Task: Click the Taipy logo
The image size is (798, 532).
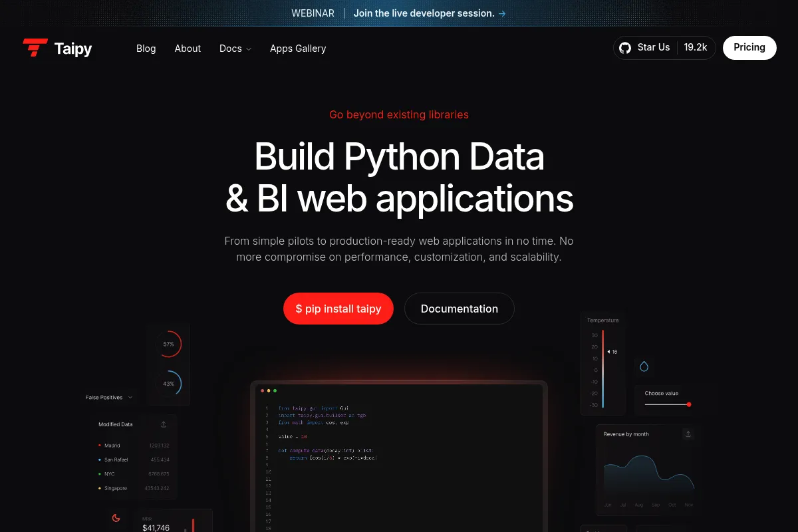Action: point(57,48)
